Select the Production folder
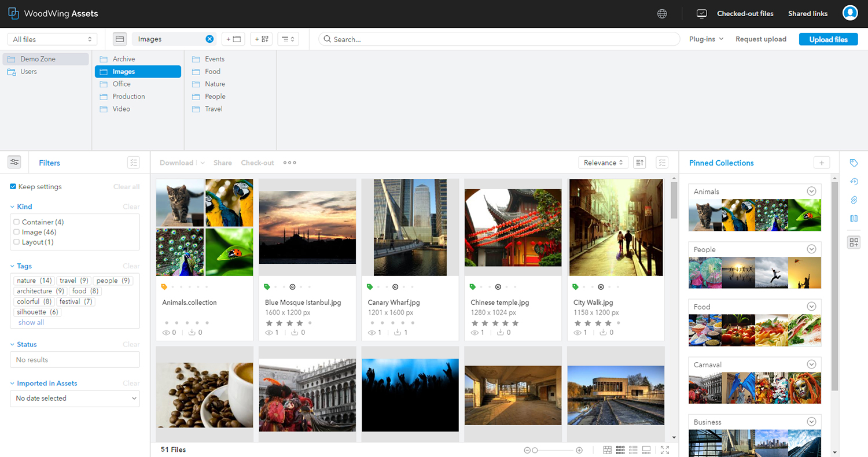The image size is (868, 457). tap(138, 97)
